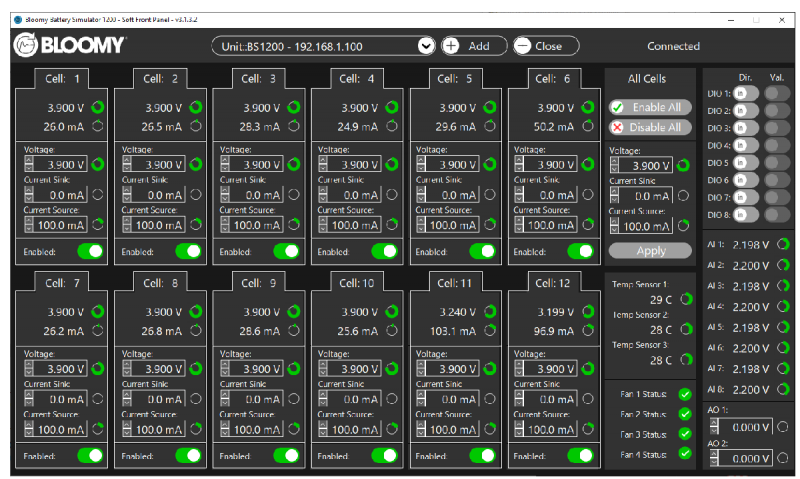Click All Cells voltage setpoint indicator
This screenshot has width=800, height=479.
(x=683, y=165)
